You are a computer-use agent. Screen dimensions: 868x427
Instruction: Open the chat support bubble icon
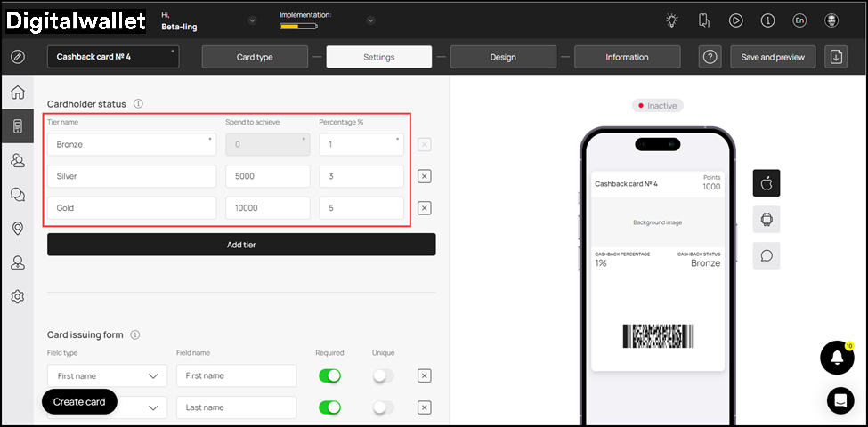coord(840,400)
